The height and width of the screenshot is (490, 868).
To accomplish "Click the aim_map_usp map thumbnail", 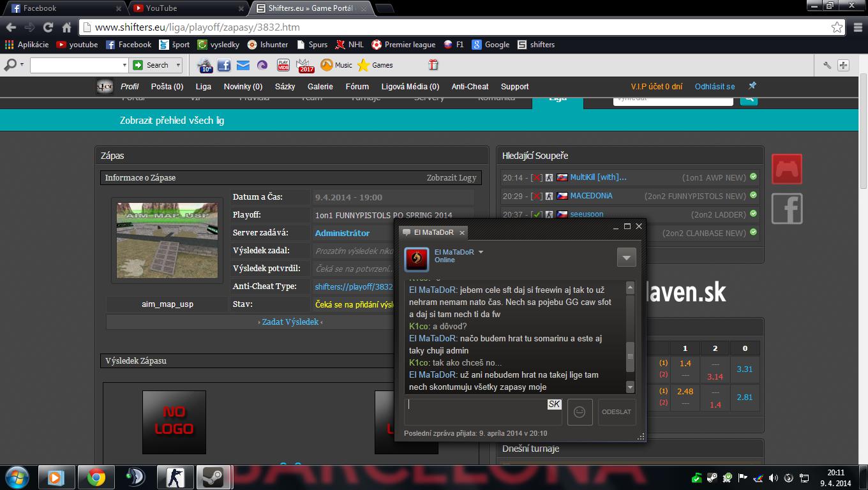I will pyautogui.click(x=167, y=240).
